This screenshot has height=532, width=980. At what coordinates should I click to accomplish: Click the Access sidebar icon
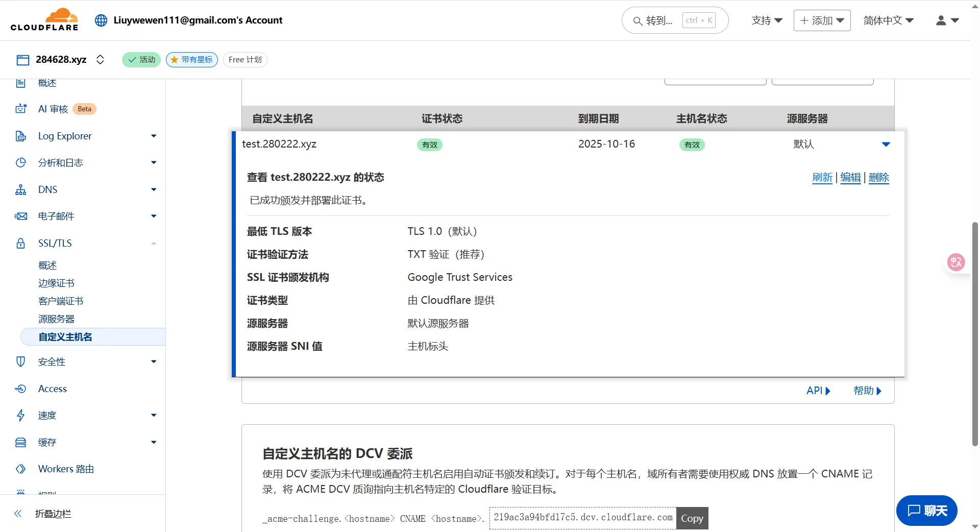(x=21, y=389)
